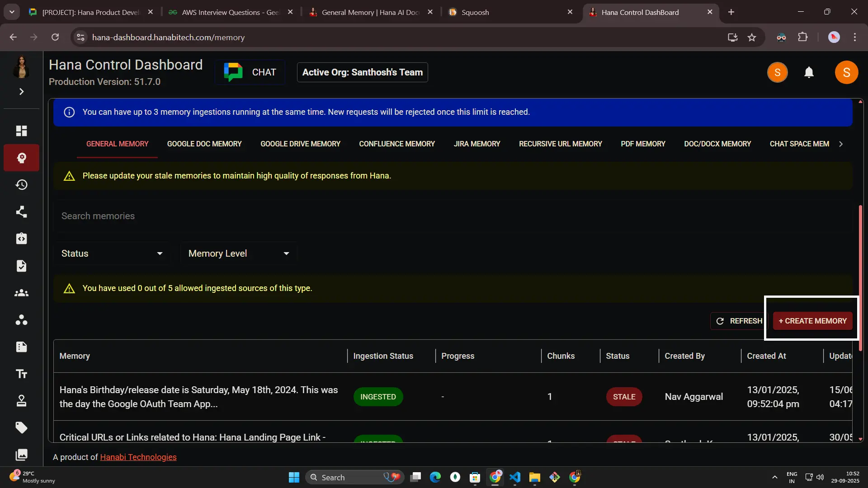Expand the Status filter dropdown

point(112,253)
